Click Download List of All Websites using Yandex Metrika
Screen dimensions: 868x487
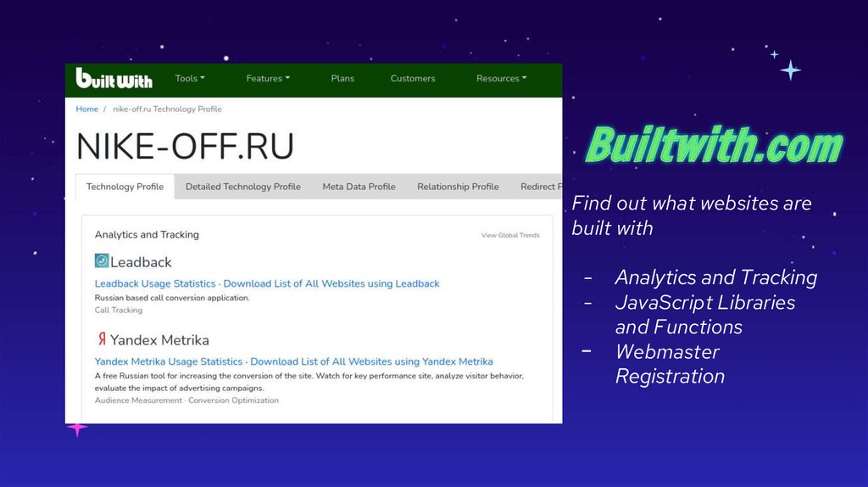coord(371,361)
